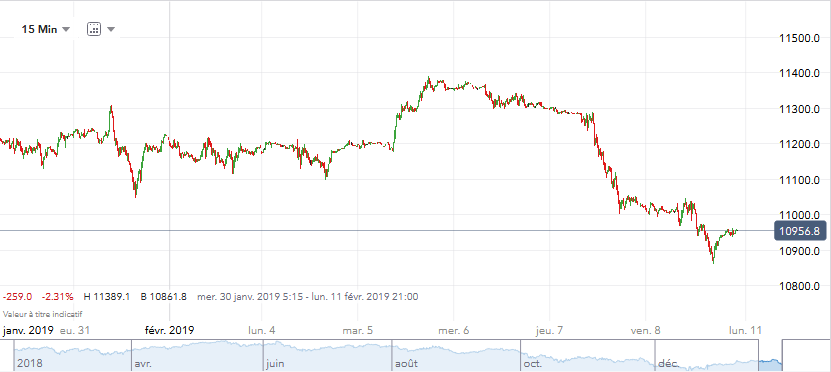Jump to avr. in the navigator strip
This screenshot has height=372, width=831.
coord(143,365)
